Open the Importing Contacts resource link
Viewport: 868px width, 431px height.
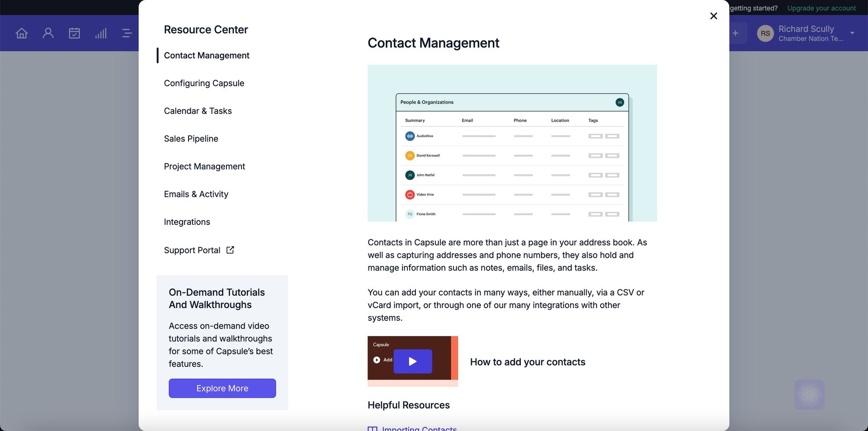pos(419,428)
